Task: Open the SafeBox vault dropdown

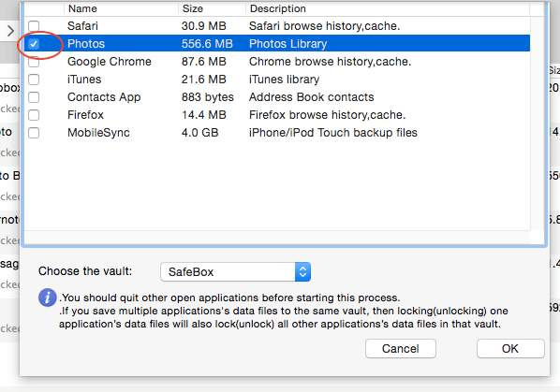Action: pos(235,272)
